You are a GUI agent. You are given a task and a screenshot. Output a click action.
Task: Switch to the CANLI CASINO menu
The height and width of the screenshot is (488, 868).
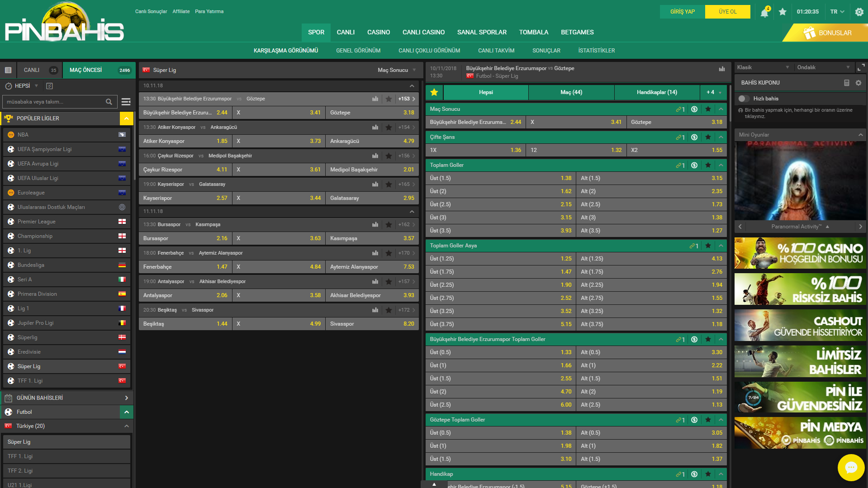(423, 33)
